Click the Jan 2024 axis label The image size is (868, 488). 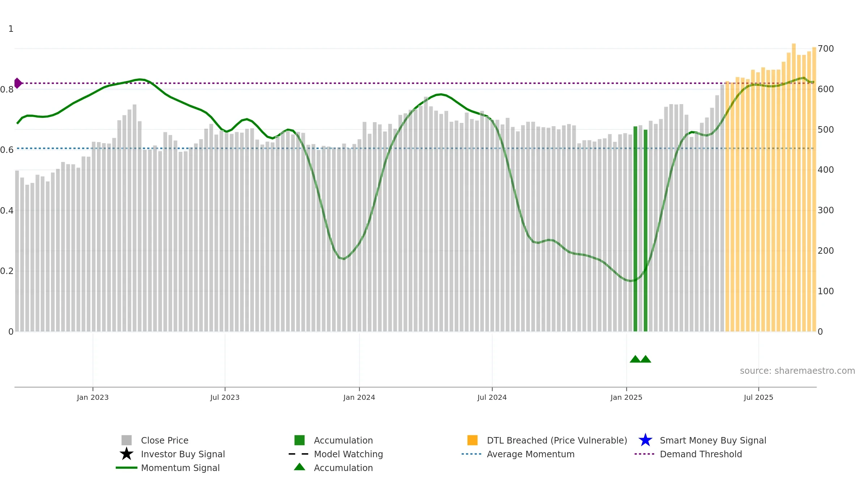point(359,397)
